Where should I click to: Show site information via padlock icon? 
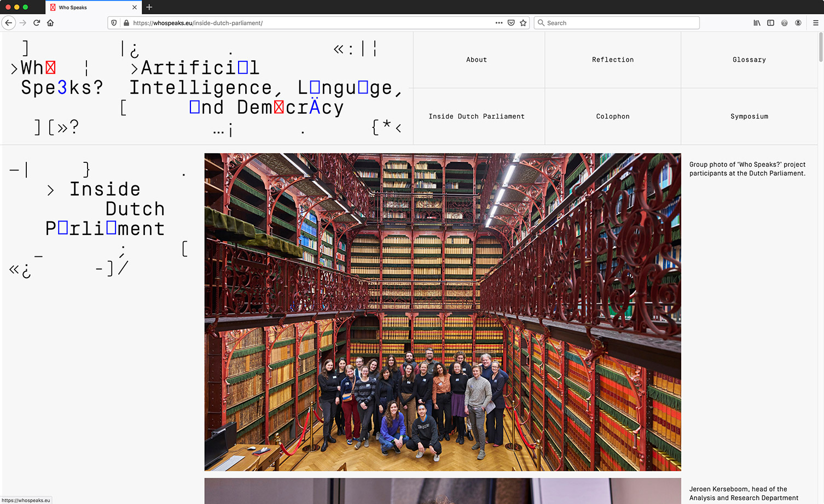tap(126, 23)
